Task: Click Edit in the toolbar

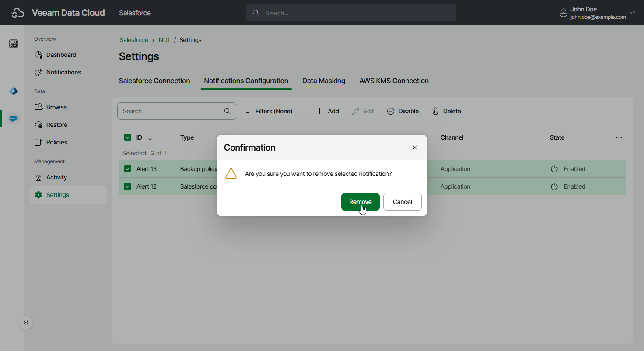Action: click(363, 111)
